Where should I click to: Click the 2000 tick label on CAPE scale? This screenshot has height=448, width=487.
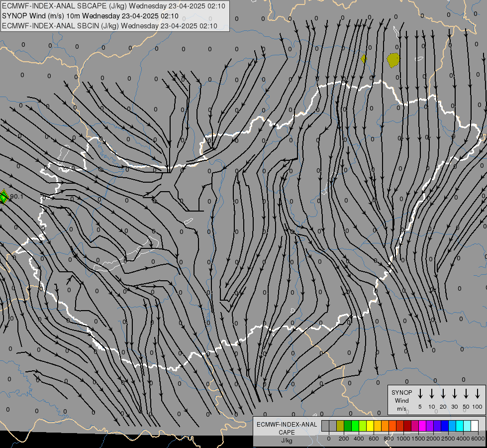tap(433, 439)
